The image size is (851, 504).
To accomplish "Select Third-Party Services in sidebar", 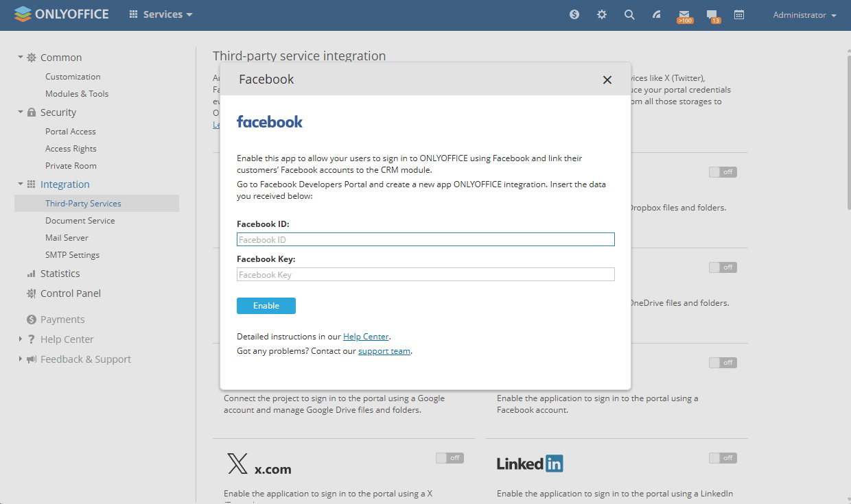I will point(97,204).
